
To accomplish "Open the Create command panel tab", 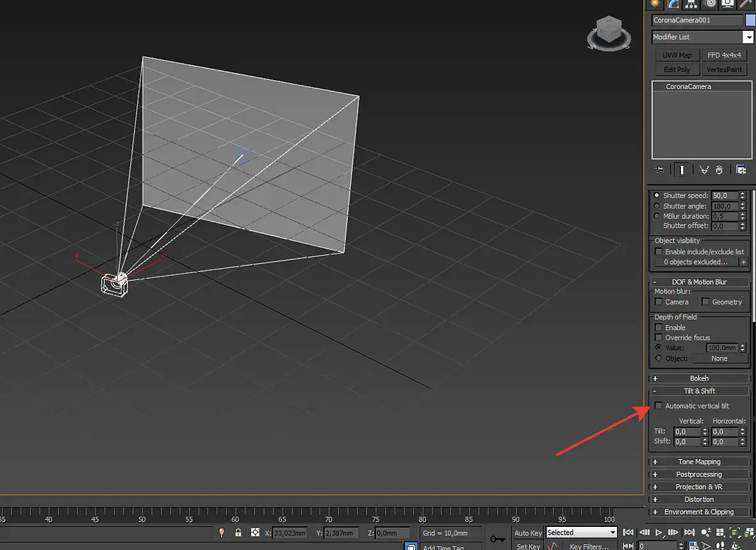I will [x=655, y=4].
